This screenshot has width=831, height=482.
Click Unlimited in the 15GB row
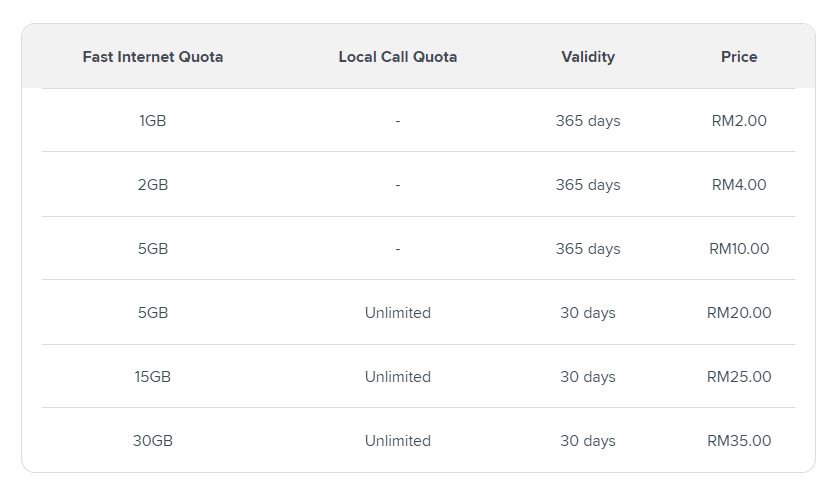click(398, 377)
